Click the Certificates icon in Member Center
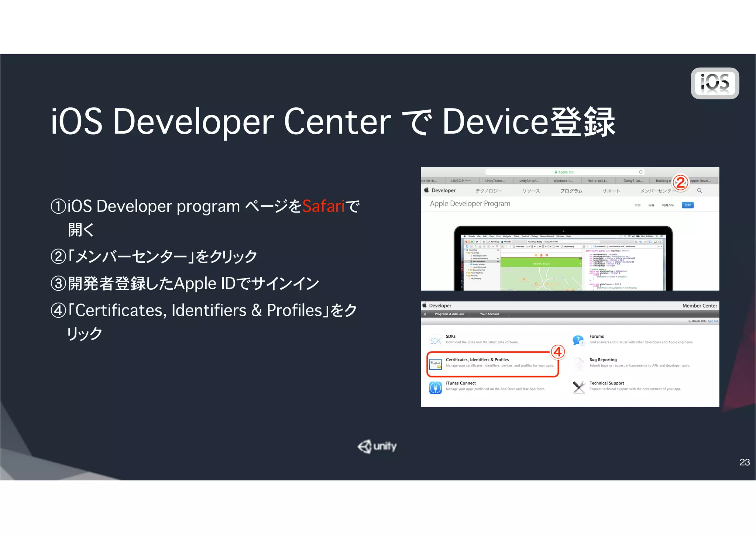This screenshot has width=756, height=534. tap(436, 364)
